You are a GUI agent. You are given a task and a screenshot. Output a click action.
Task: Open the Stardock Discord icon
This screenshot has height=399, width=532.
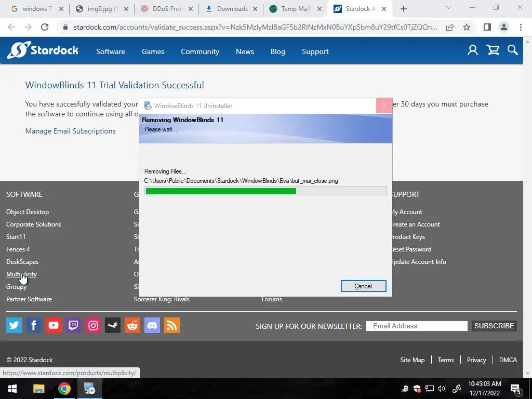(152, 325)
